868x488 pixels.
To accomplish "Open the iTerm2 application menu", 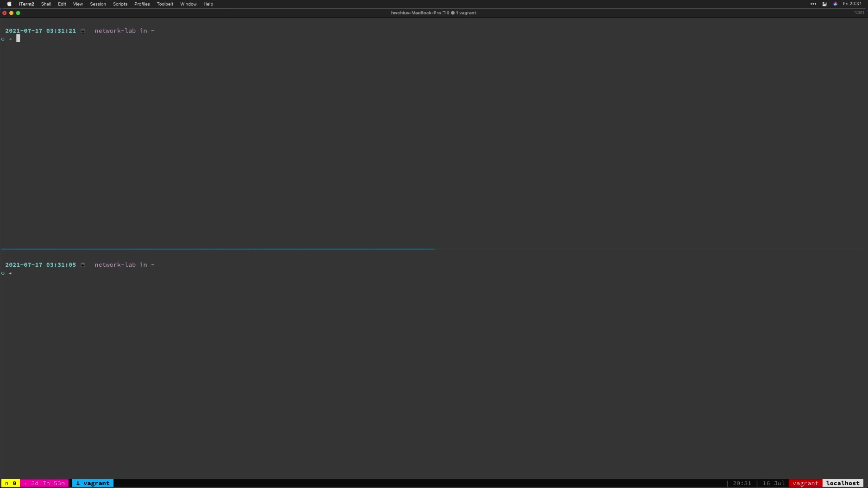I will (26, 4).
